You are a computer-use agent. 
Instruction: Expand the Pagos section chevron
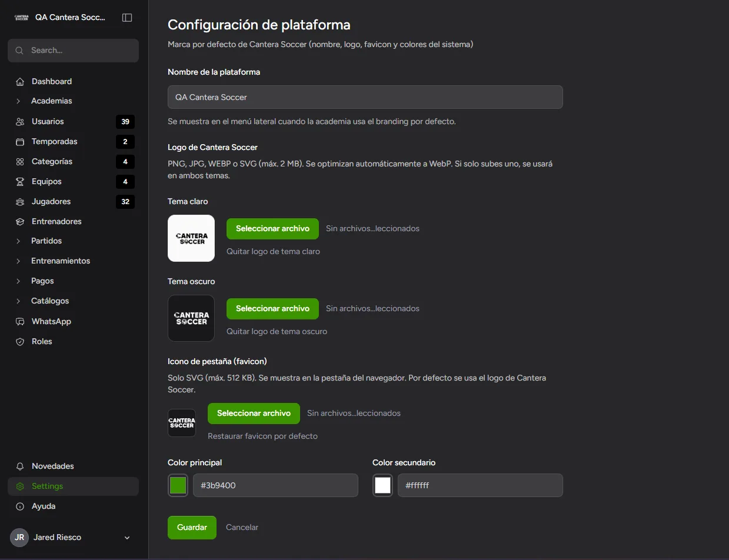pyautogui.click(x=19, y=281)
